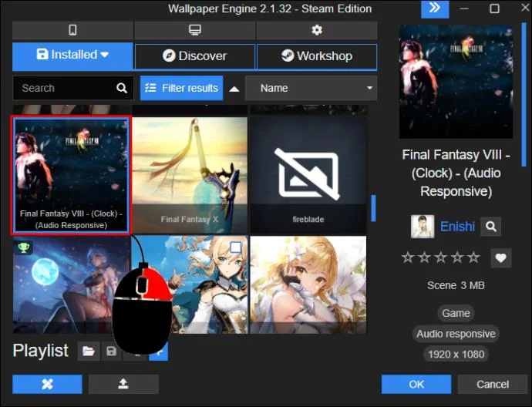Click Enishi's avatar picture
The image size is (532, 407).
click(x=423, y=226)
